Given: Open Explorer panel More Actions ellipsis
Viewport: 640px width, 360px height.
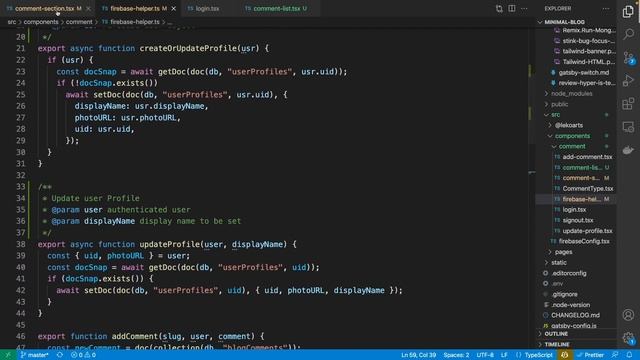Looking at the screenshot, I should point(606,9).
